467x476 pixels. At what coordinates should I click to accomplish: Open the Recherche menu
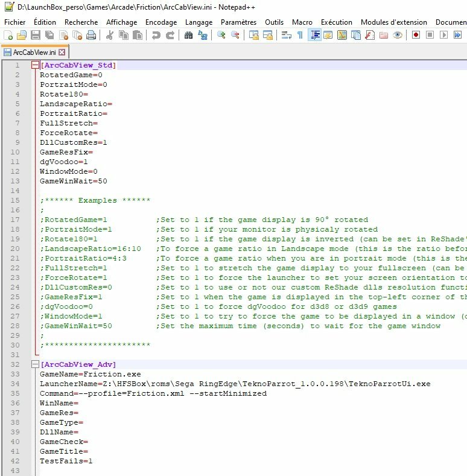point(81,22)
